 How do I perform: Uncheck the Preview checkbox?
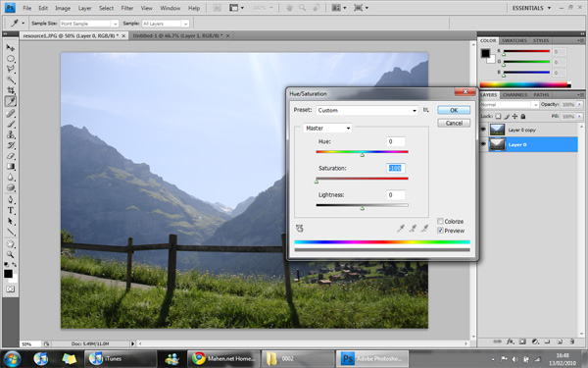tap(440, 231)
